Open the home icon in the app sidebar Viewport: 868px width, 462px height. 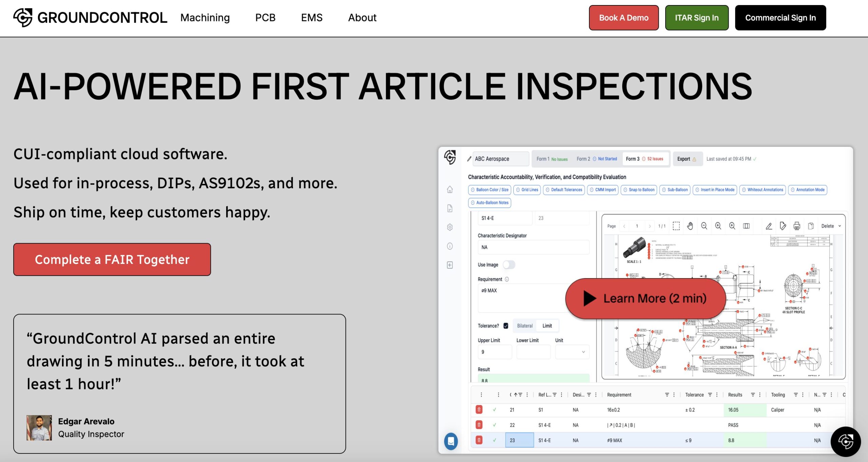pyautogui.click(x=450, y=189)
